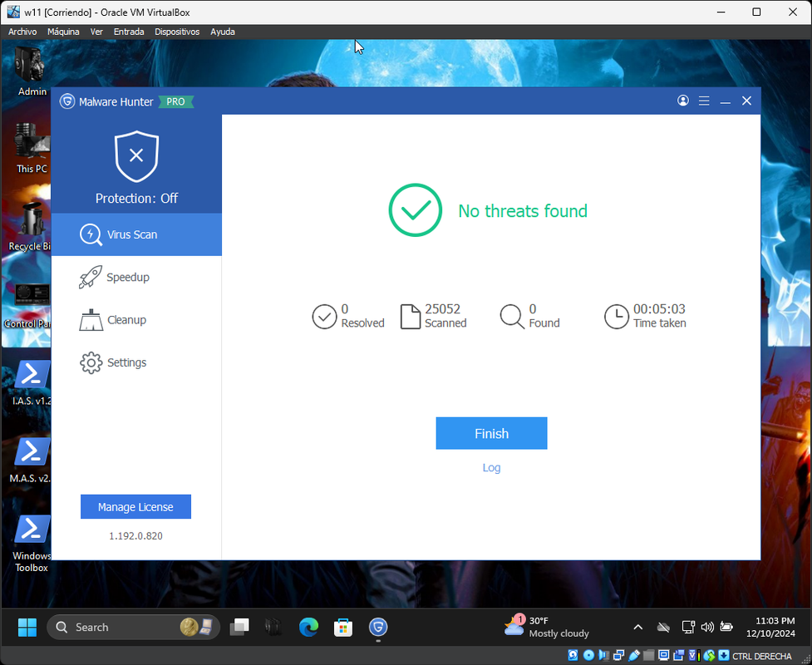Open the Settings section
The width and height of the screenshot is (812, 665).
[x=136, y=362]
